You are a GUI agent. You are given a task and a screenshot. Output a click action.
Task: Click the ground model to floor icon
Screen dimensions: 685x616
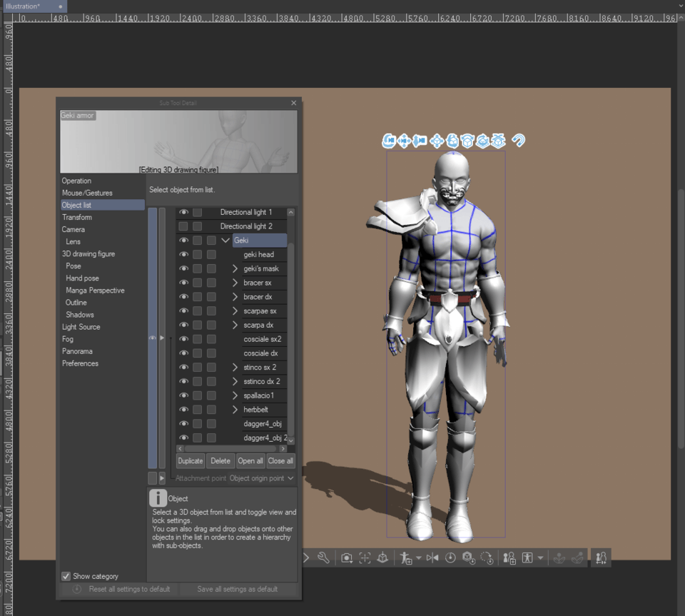coord(382,558)
